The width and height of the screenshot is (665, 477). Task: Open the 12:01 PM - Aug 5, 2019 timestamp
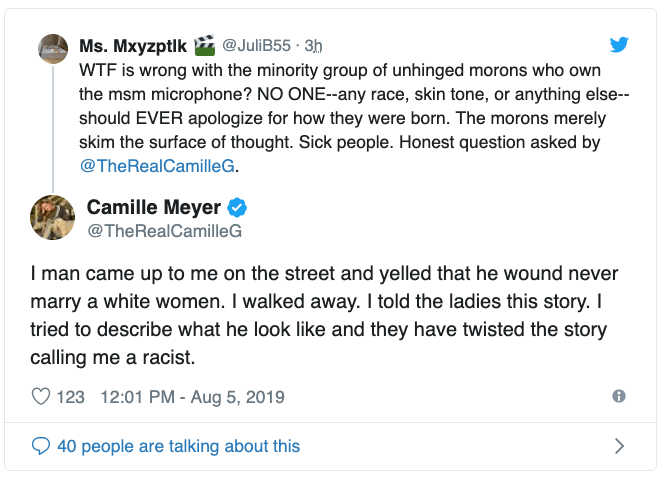(193, 397)
